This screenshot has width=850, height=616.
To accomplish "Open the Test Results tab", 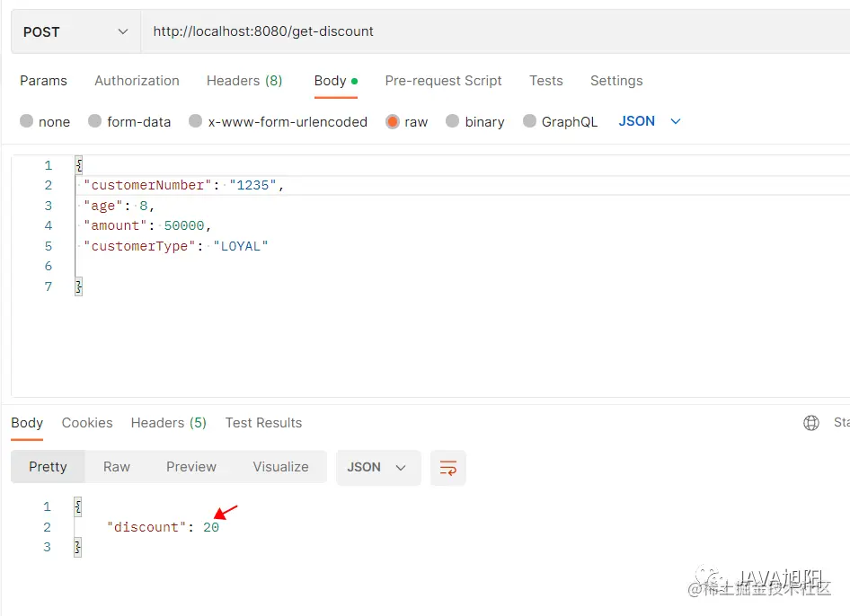I will pyautogui.click(x=263, y=423).
